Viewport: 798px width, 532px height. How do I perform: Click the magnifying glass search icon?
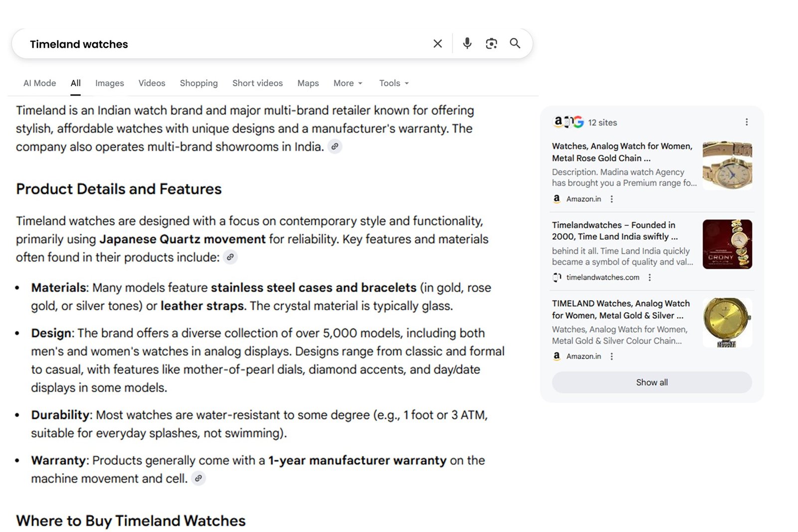tap(515, 44)
